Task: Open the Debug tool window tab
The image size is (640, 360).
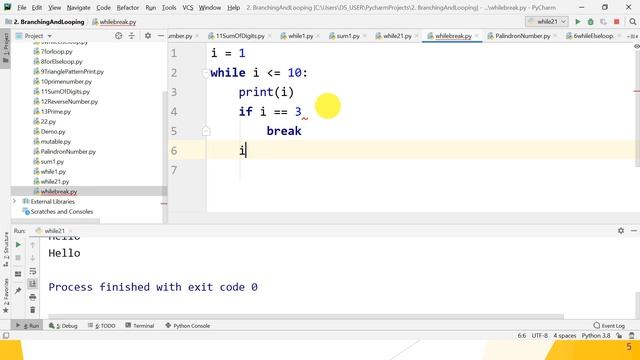Action: (x=63, y=326)
